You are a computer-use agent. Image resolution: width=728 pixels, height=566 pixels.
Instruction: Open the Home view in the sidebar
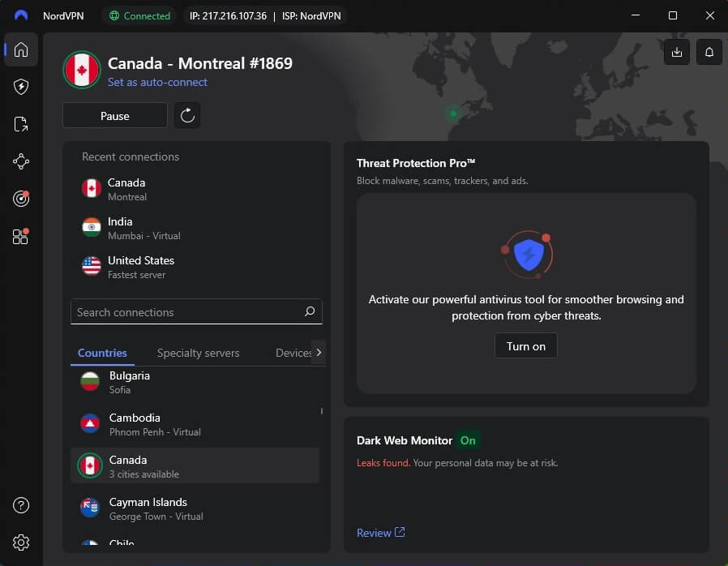pyautogui.click(x=20, y=49)
